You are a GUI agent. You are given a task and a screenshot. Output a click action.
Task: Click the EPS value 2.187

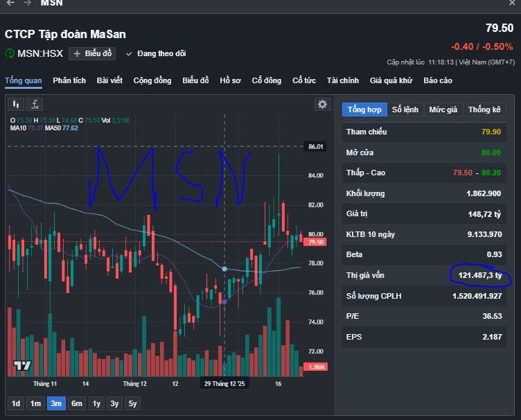point(492,337)
